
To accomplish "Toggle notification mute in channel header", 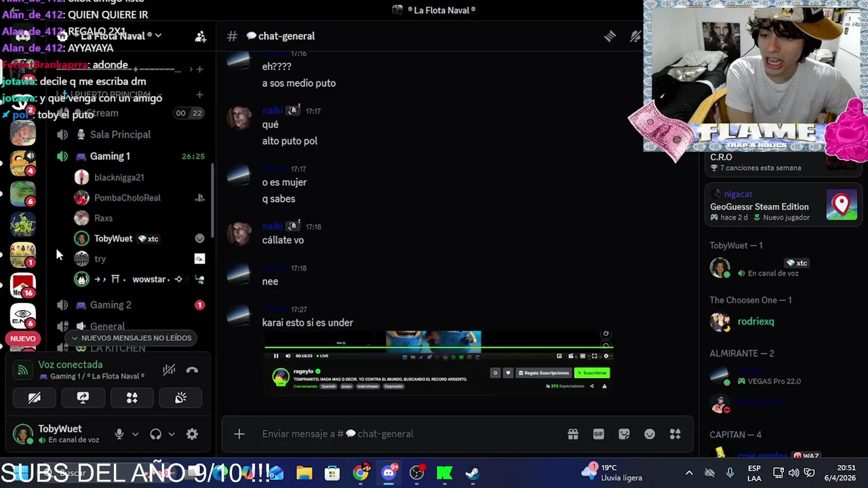I will tap(635, 36).
